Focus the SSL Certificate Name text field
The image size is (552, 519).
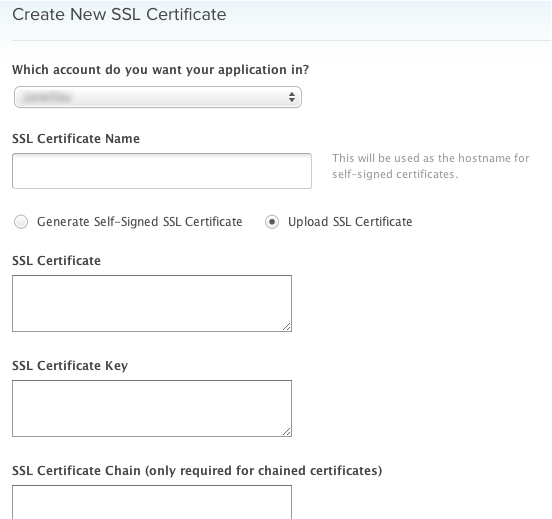click(162, 171)
